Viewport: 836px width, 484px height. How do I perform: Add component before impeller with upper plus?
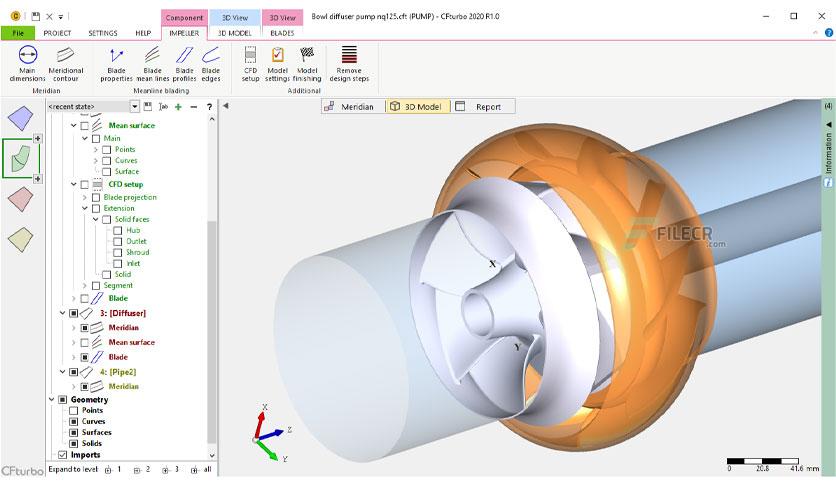(x=37, y=139)
